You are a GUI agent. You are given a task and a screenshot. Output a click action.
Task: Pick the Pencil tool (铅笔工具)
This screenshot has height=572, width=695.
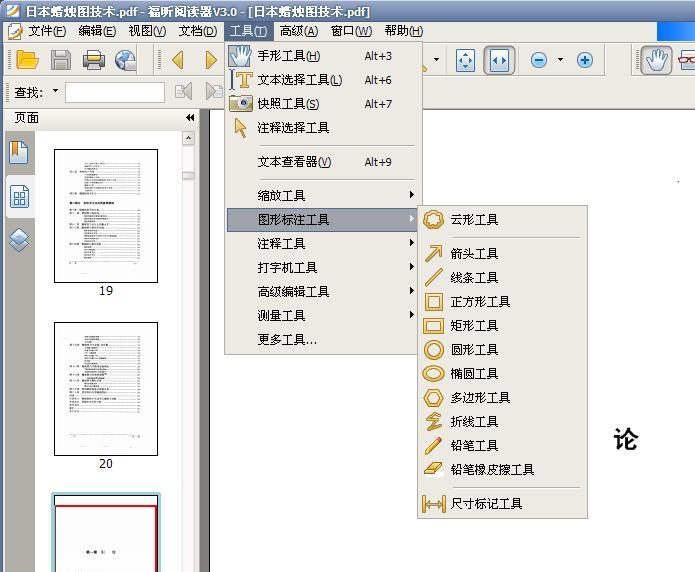click(x=473, y=446)
